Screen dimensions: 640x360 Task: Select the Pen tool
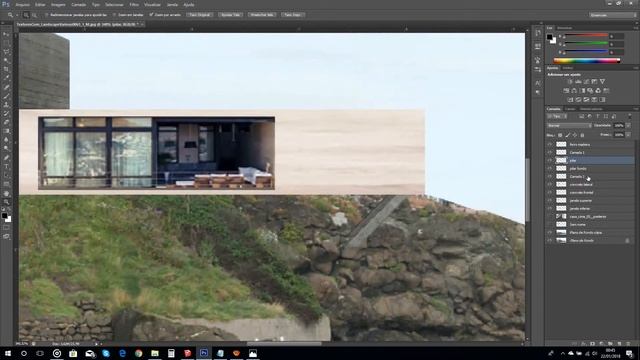(x=6, y=158)
